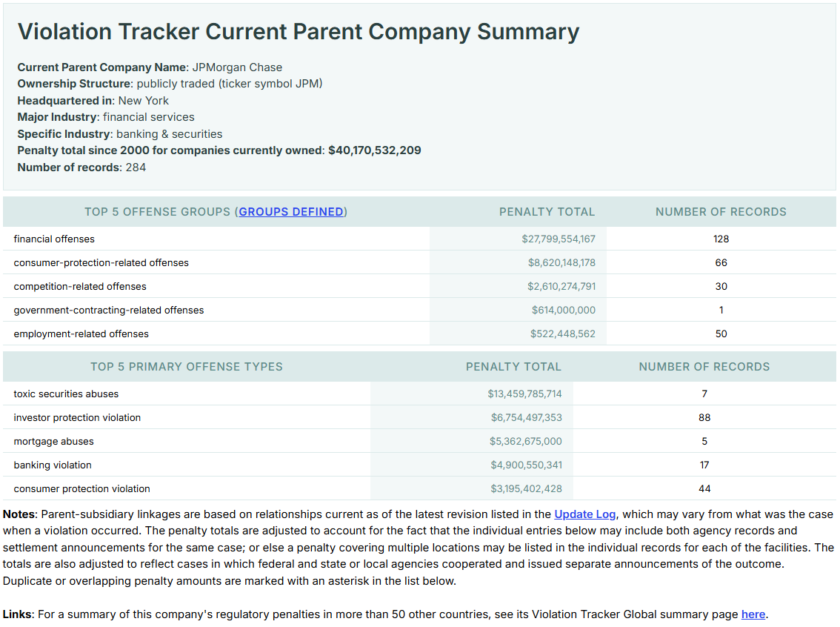Open the GROUPS DEFINED link
This screenshot has width=840, height=627.
pyautogui.click(x=291, y=212)
